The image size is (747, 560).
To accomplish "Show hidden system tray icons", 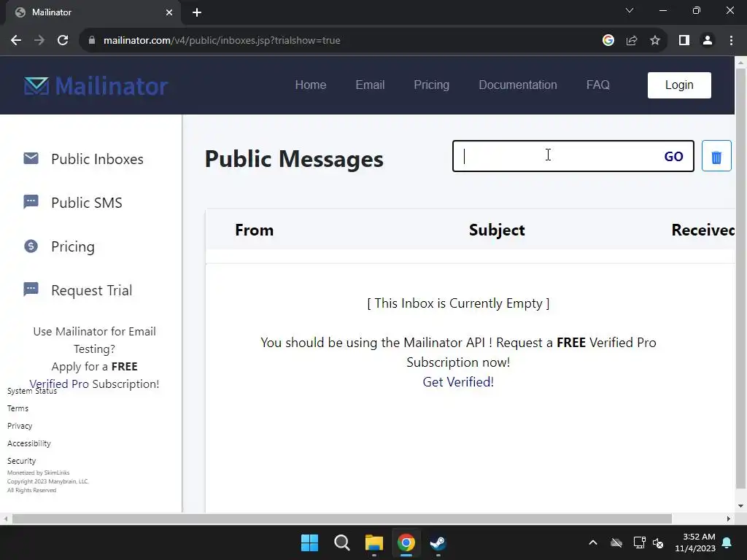I will pos(592,542).
